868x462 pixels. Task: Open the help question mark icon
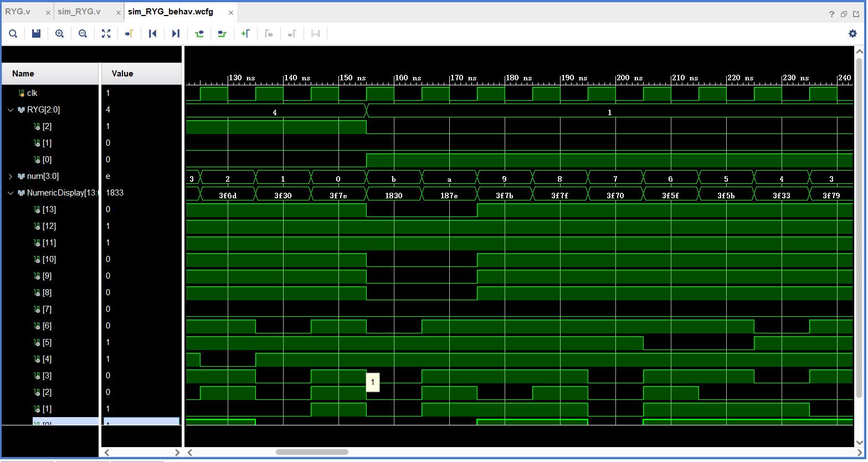pyautogui.click(x=831, y=14)
